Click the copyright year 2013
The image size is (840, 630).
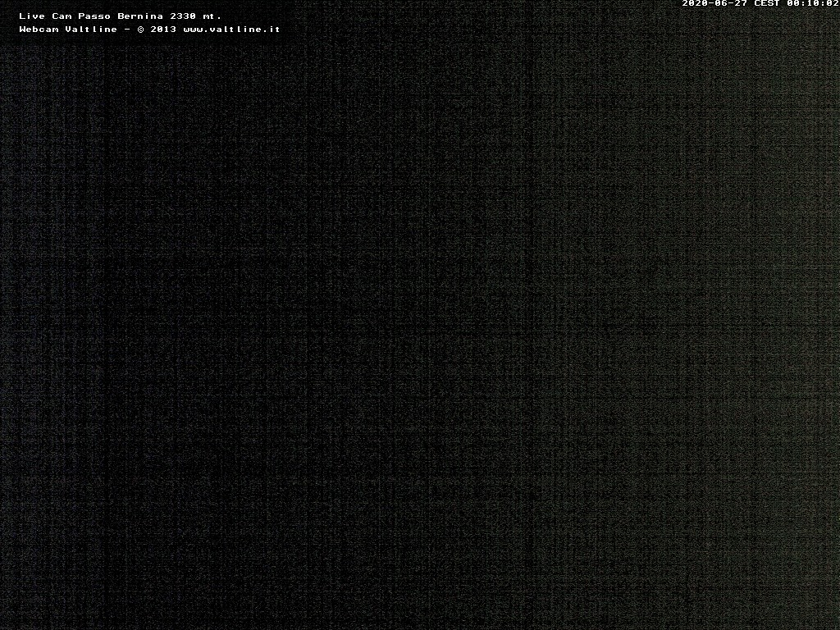(164, 30)
